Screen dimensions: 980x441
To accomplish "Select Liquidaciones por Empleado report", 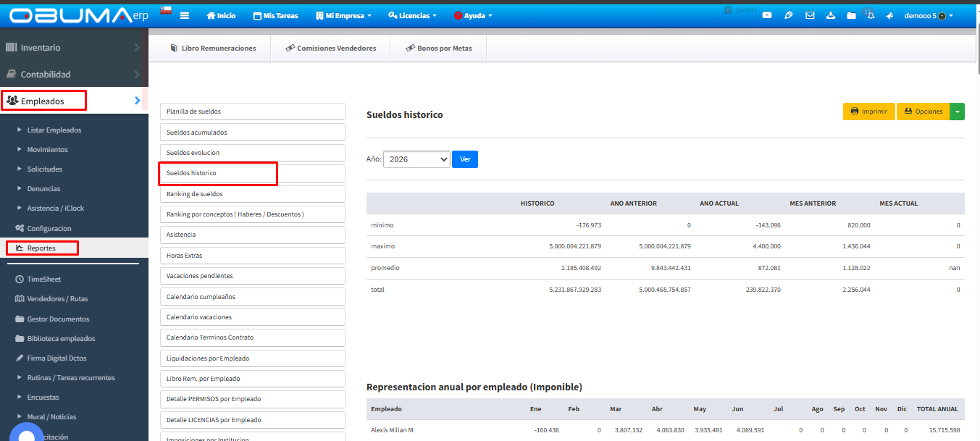I will pyautogui.click(x=252, y=358).
